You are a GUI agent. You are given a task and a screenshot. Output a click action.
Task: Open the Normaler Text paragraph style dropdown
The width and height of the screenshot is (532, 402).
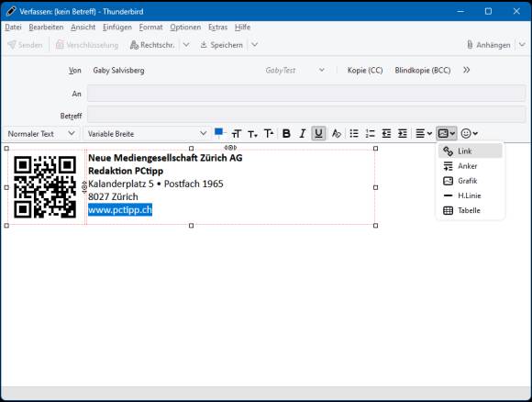41,134
